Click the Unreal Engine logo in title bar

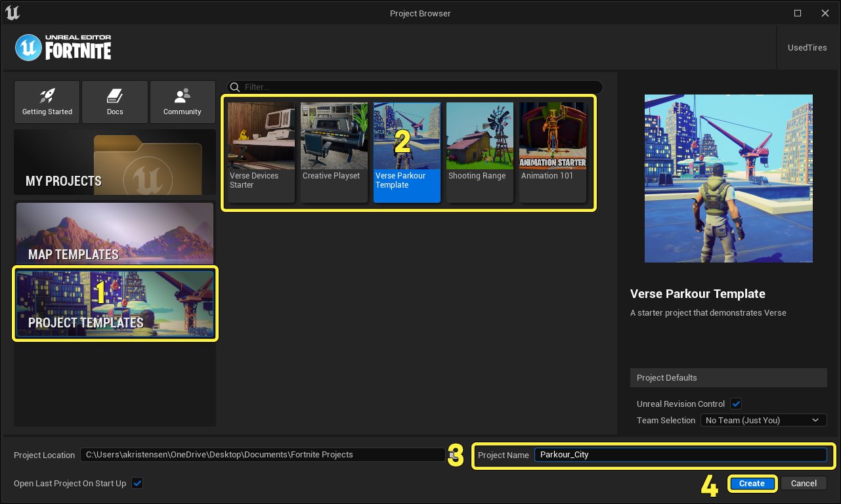point(12,12)
